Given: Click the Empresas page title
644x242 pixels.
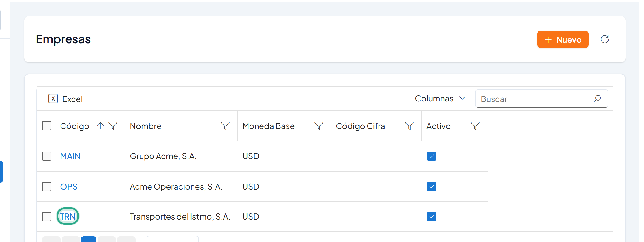Looking at the screenshot, I should pos(63,39).
